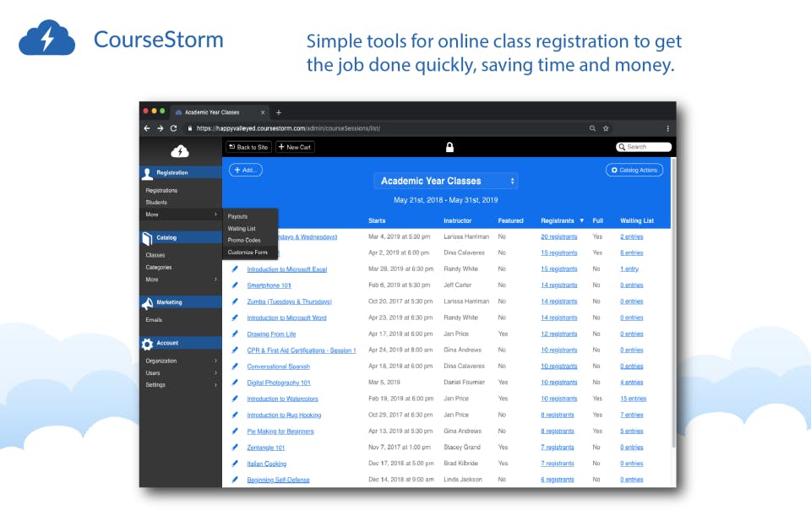Image resolution: width=811 pixels, height=532 pixels.
Task: Click the CourseStorm cloud logo in sidebar
Action: (x=180, y=151)
